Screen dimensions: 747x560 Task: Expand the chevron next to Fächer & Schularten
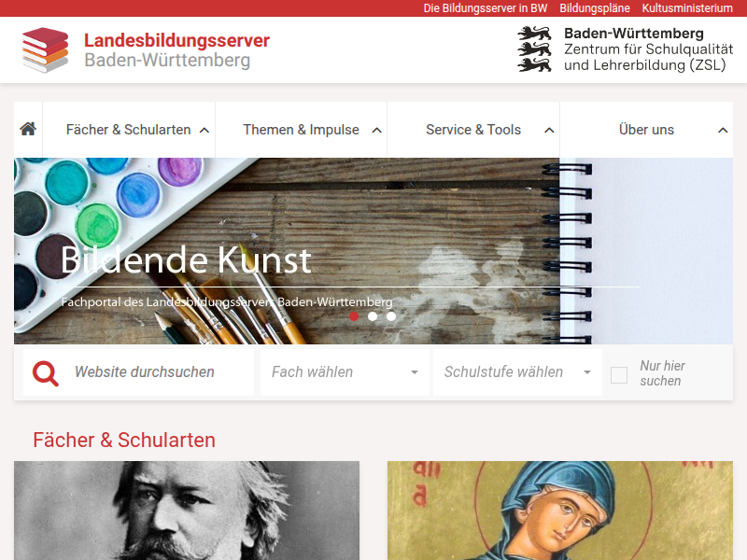click(204, 130)
